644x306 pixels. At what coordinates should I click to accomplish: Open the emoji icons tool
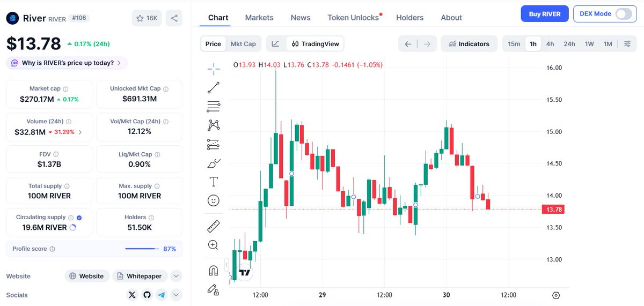point(213,200)
